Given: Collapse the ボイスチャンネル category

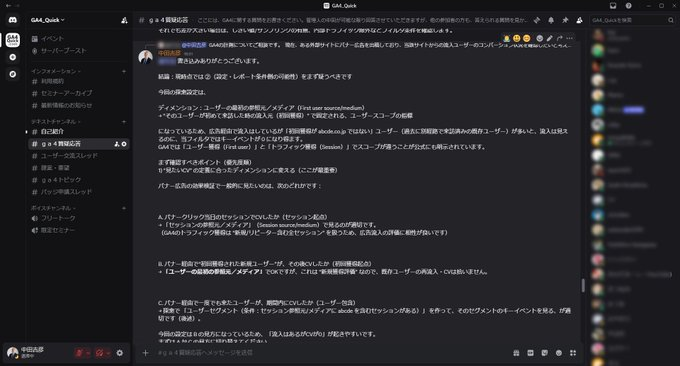Looking at the screenshot, I should click(53, 208).
